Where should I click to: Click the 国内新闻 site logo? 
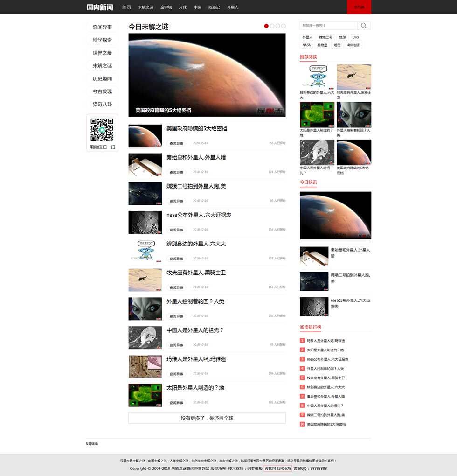(100, 7)
